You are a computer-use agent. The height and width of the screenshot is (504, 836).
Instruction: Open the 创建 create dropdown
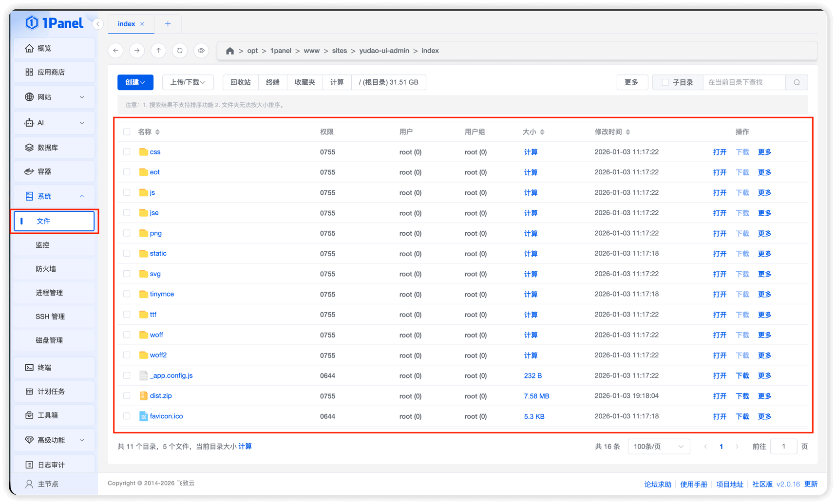click(135, 82)
